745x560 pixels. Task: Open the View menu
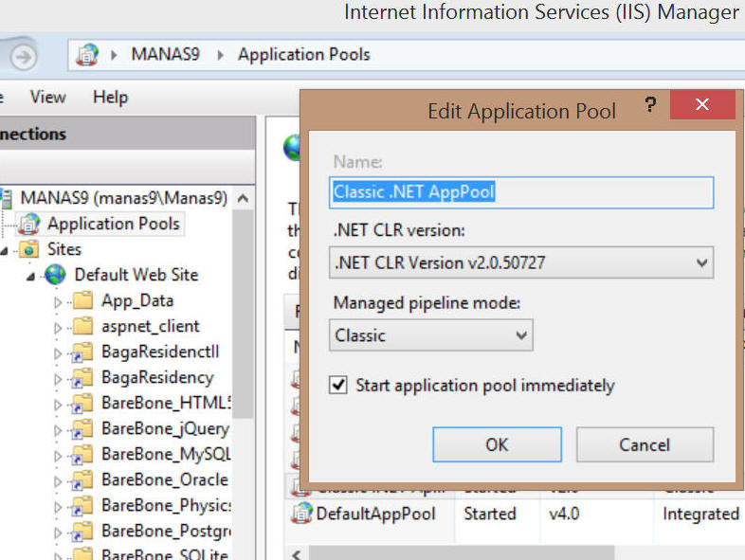[48, 97]
